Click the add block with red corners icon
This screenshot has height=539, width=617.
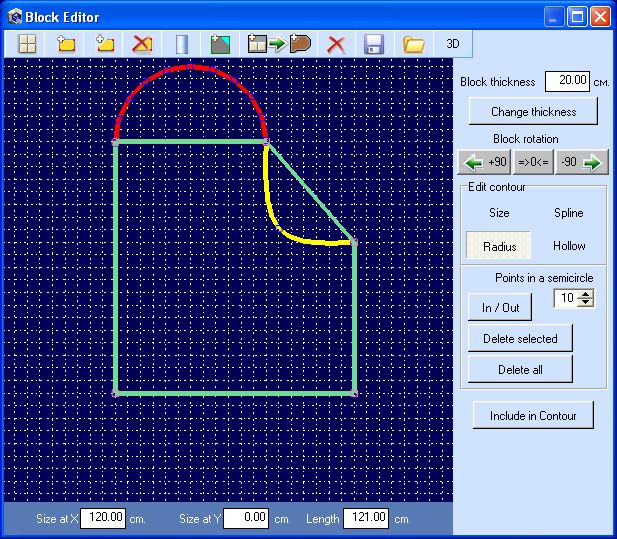(x=104, y=44)
